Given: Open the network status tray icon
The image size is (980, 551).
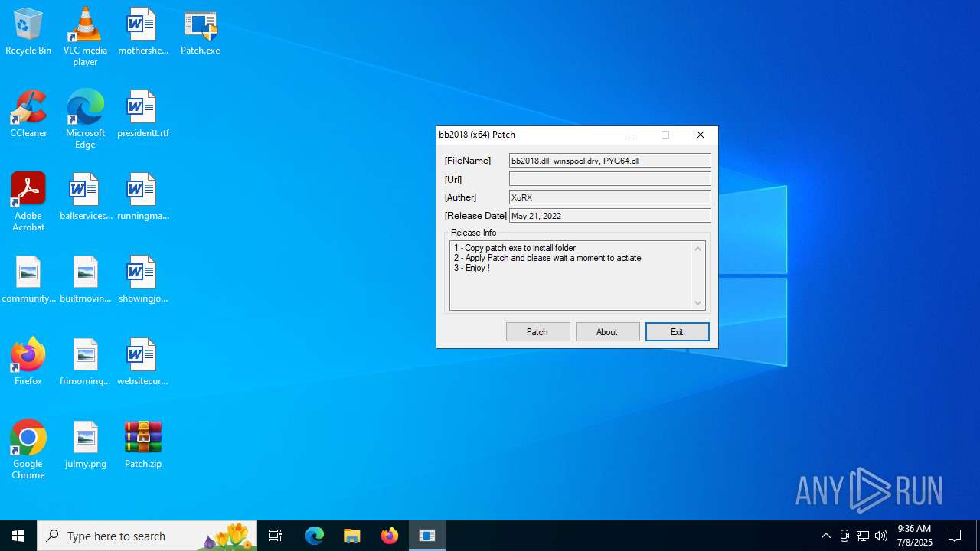Looking at the screenshot, I should tap(863, 536).
